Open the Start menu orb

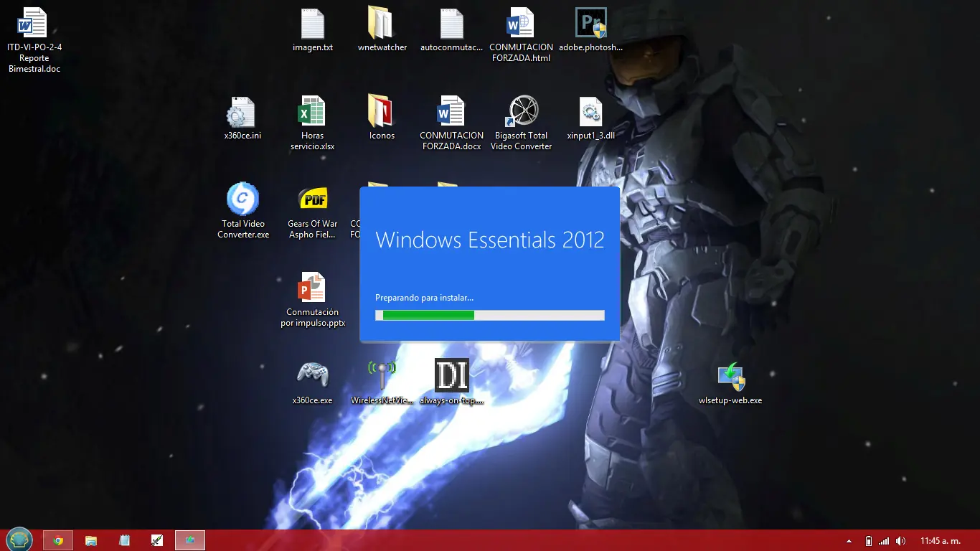(19, 540)
